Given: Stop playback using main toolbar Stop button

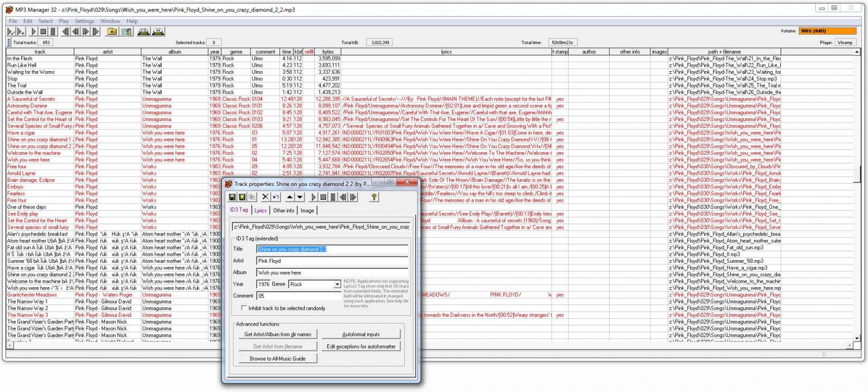Looking at the screenshot, I should [43, 31].
